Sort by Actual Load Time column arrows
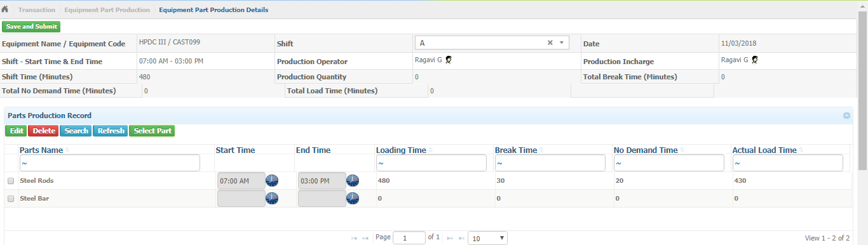The width and height of the screenshot is (868, 245). [x=801, y=150]
